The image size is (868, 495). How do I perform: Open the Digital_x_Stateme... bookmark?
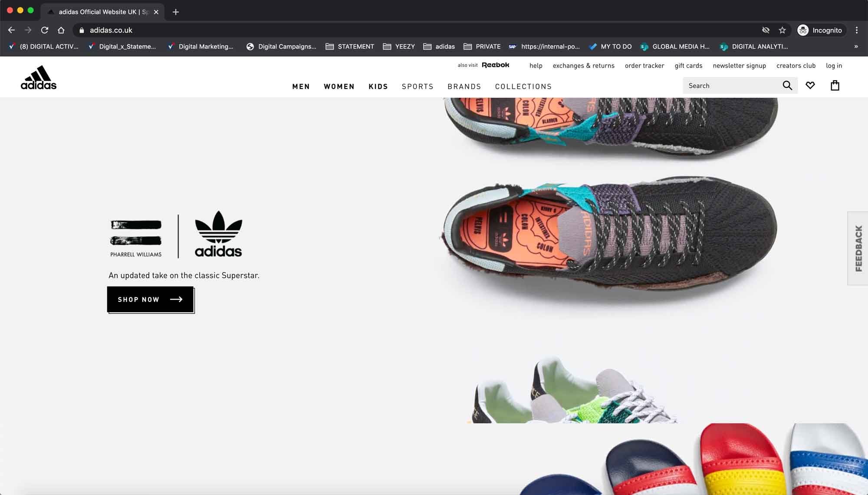click(122, 46)
